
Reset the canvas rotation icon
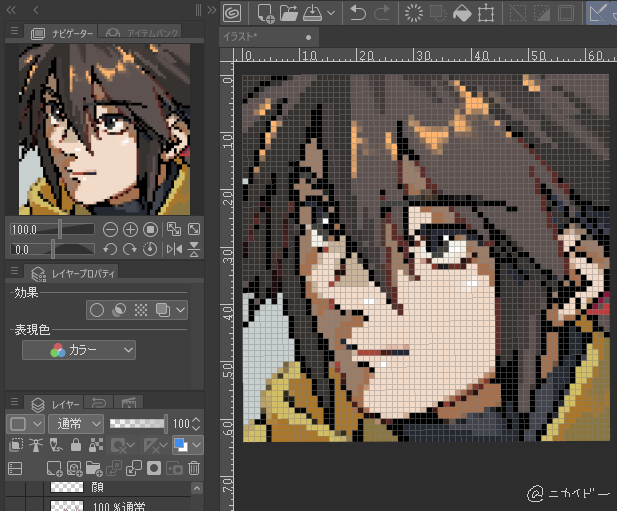(x=150, y=249)
